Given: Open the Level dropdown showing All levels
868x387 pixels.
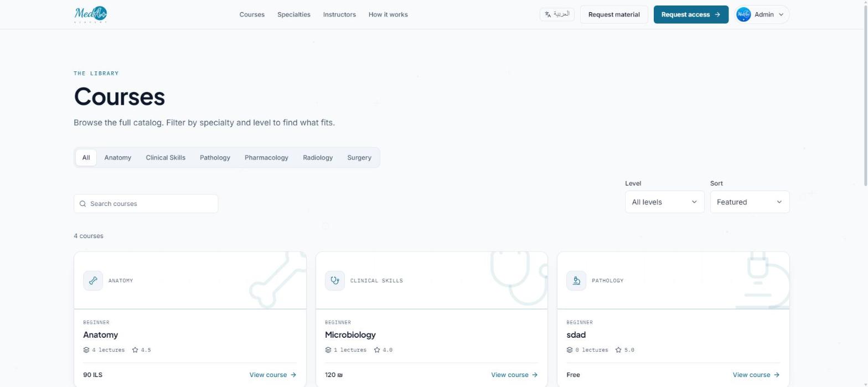Looking at the screenshot, I should pos(664,202).
